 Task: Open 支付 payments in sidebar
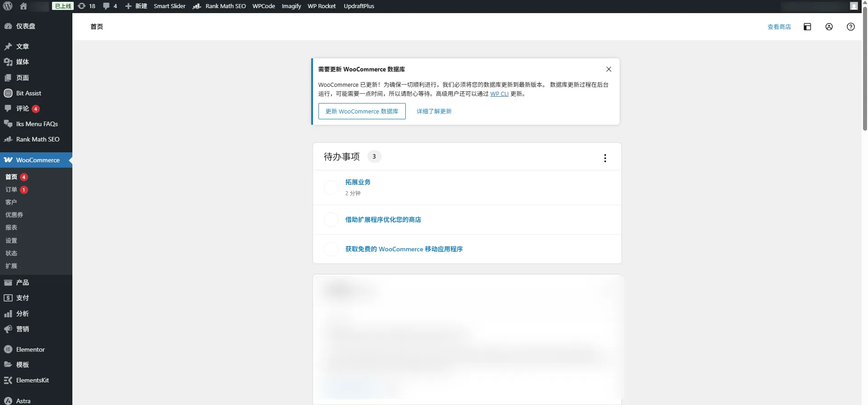(36, 298)
